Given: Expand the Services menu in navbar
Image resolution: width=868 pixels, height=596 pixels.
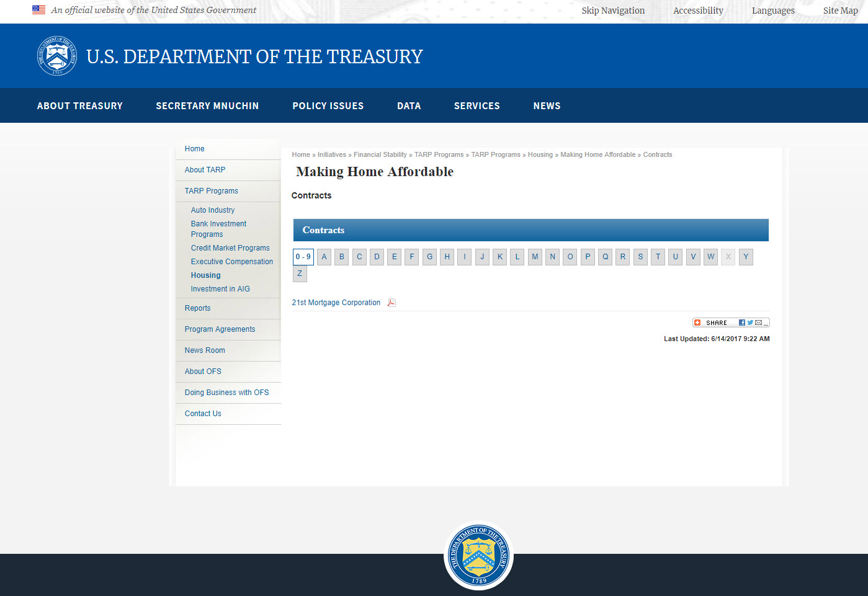Looking at the screenshot, I should coord(477,106).
